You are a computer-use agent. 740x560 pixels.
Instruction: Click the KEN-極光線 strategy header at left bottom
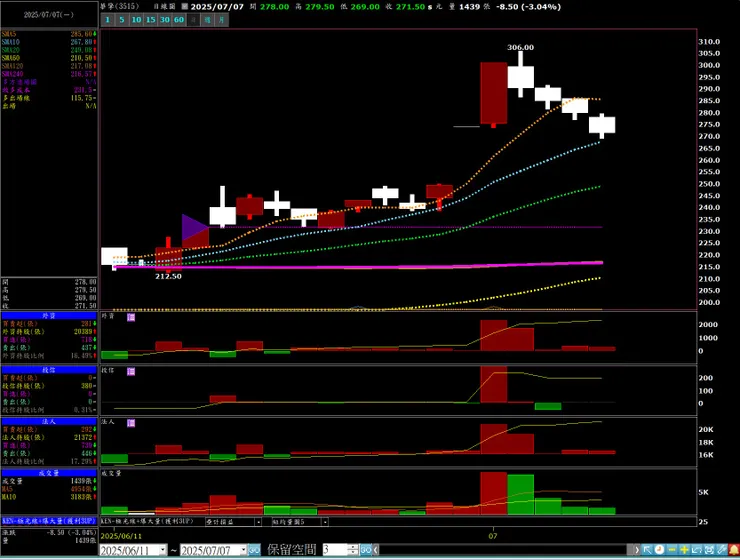pos(49,521)
